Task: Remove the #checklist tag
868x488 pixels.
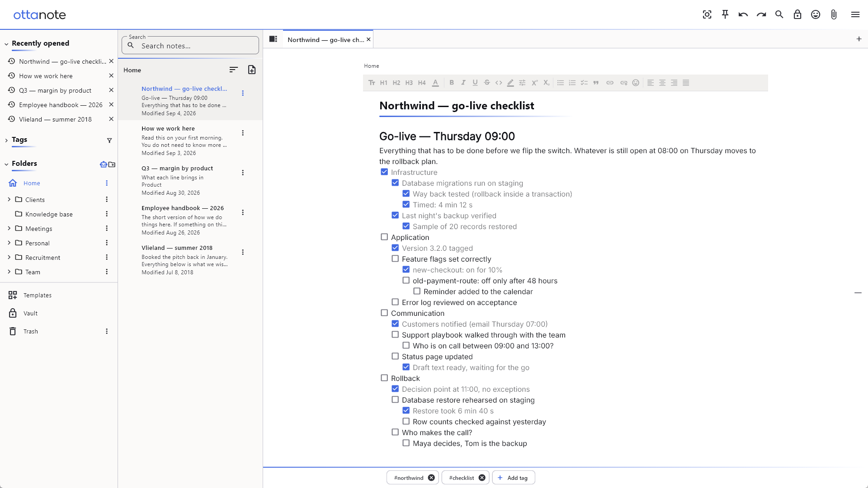Action: coord(482,478)
